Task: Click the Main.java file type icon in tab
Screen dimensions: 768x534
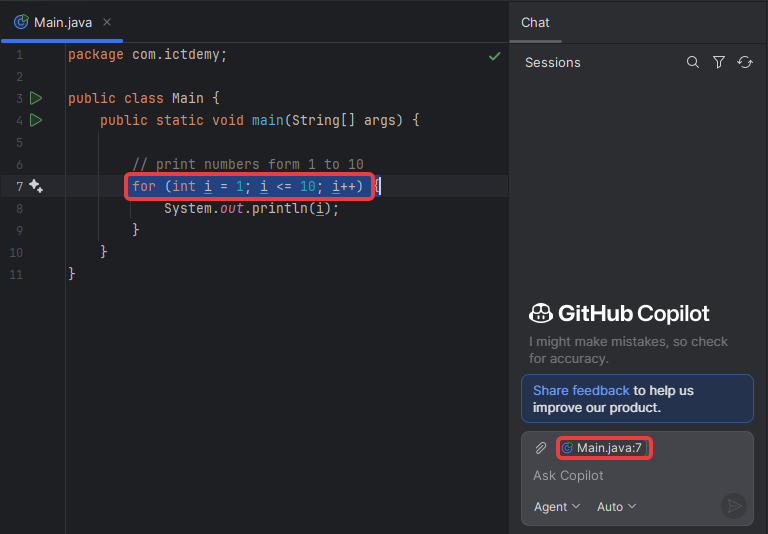Action: 21,22
